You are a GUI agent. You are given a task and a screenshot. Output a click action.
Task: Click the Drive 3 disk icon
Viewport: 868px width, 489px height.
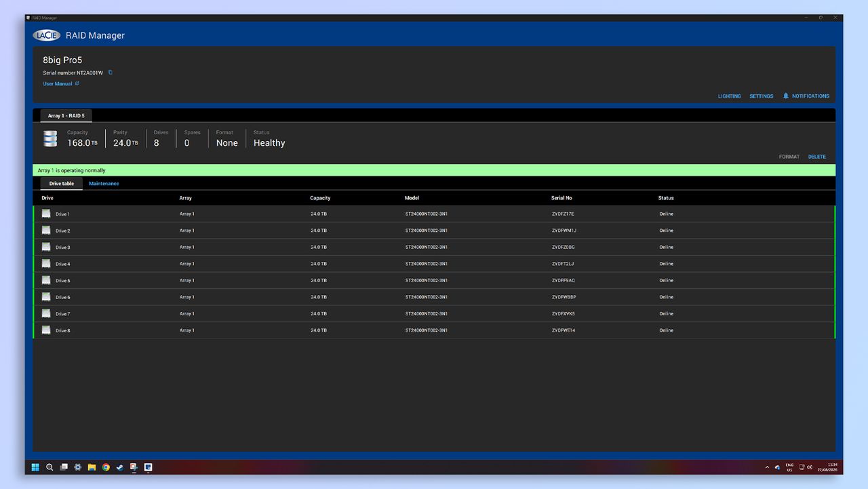[46, 247]
